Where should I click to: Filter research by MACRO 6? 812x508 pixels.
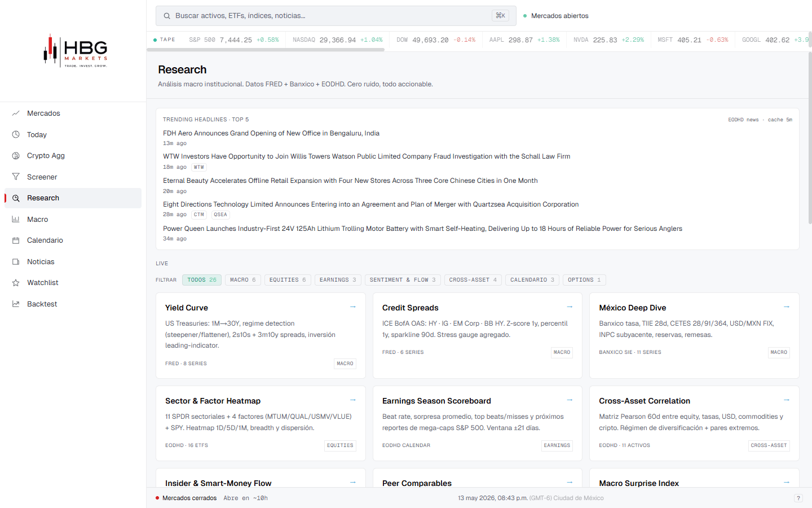pos(243,280)
